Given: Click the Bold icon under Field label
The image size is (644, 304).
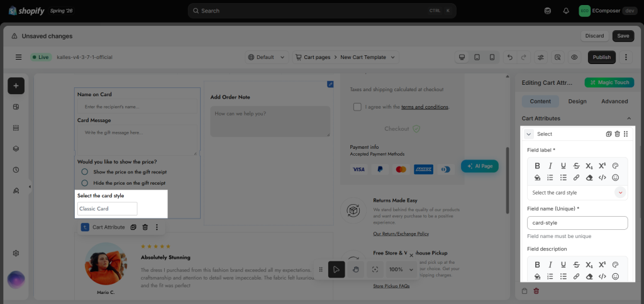Looking at the screenshot, I should tap(537, 166).
